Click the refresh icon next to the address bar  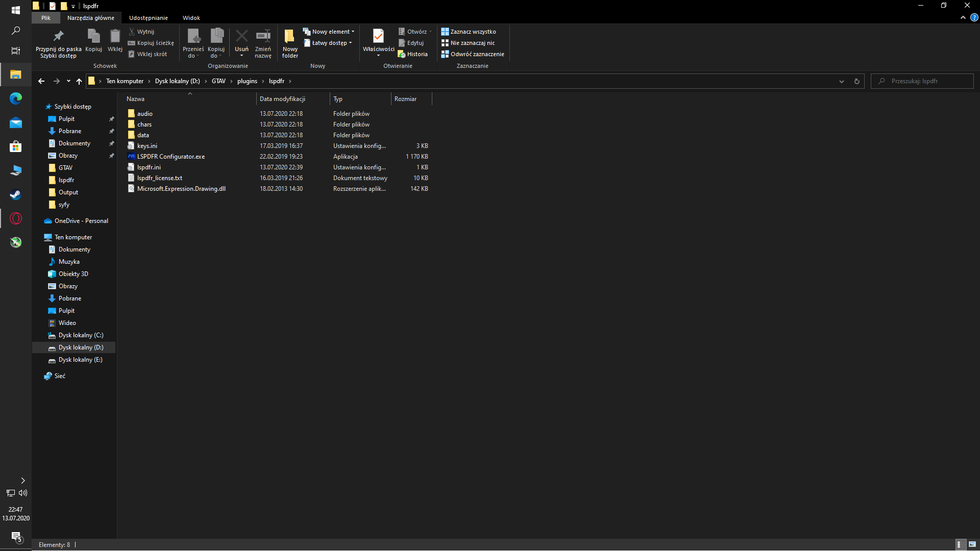click(857, 81)
